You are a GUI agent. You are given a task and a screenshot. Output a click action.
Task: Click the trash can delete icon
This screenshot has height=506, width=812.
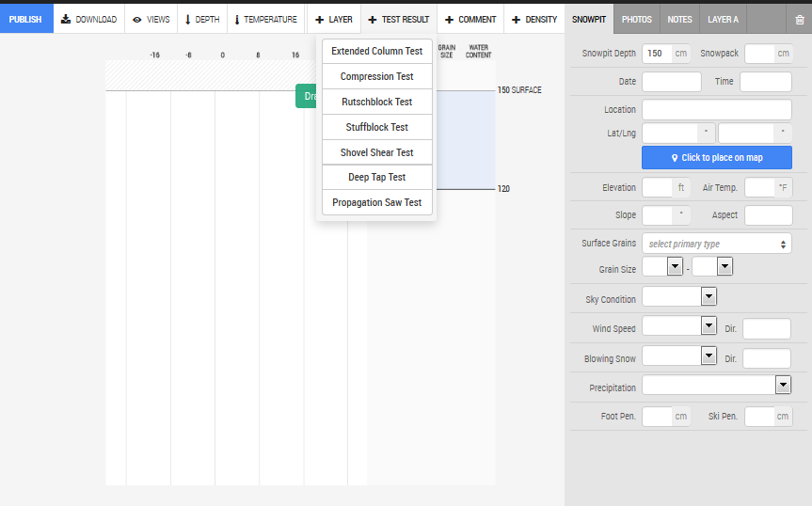(800, 20)
